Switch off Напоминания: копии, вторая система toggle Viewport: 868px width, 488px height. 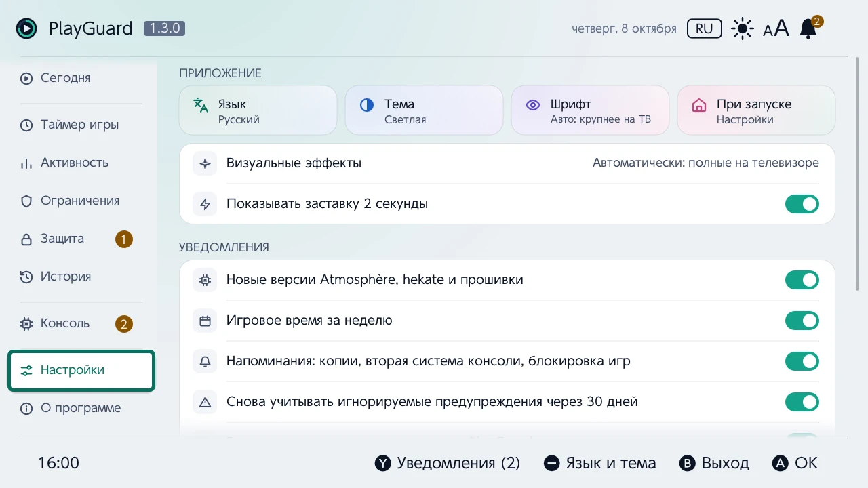point(802,361)
